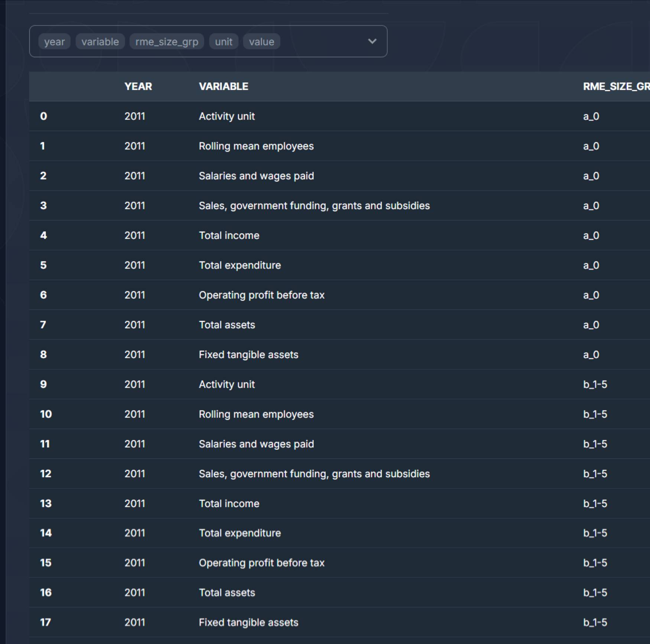The width and height of the screenshot is (650, 644).
Task: Click the 2011 year cell in row 7
Action: [x=135, y=325]
